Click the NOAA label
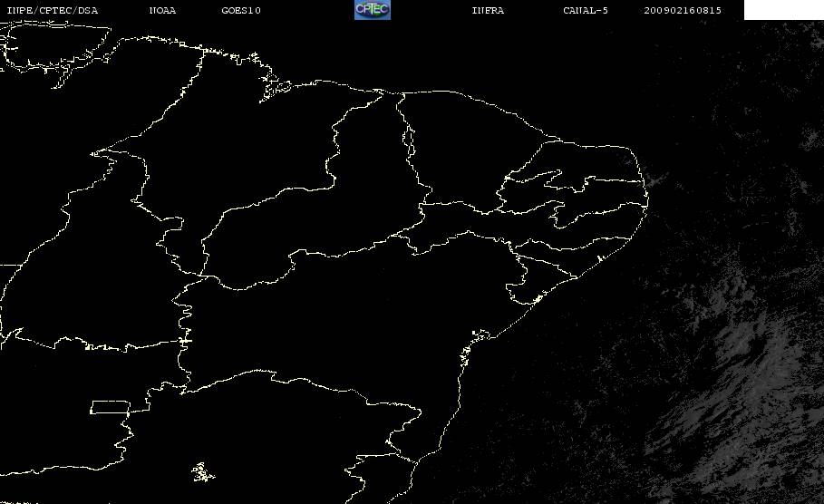The image size is (824, 504). pyautogui.click(x=162, y=10)
